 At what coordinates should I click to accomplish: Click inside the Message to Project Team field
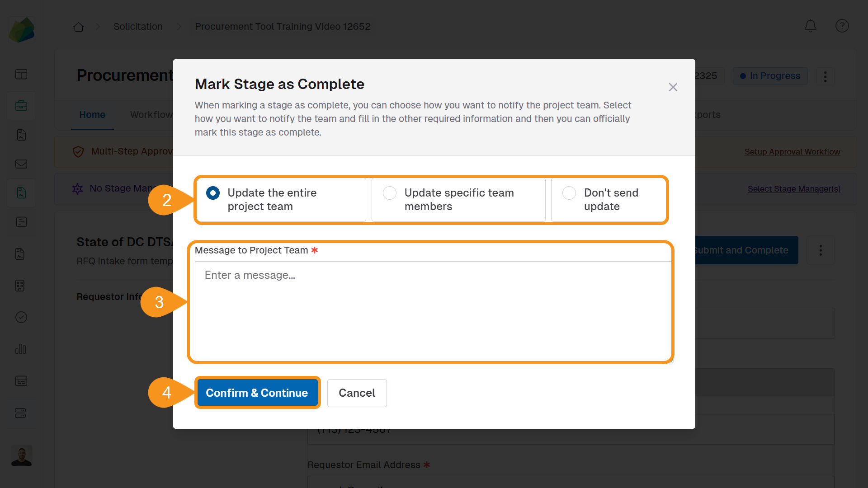pos(433,311)
